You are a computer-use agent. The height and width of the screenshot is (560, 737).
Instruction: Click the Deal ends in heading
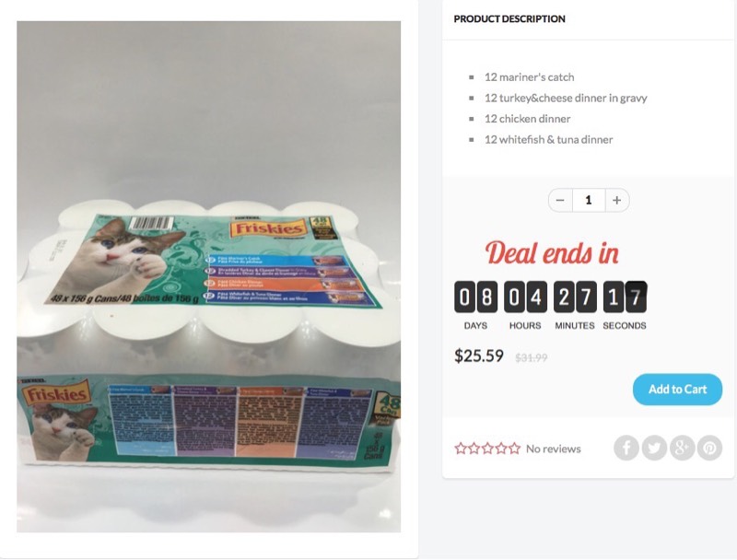click(x=552, y=252)
